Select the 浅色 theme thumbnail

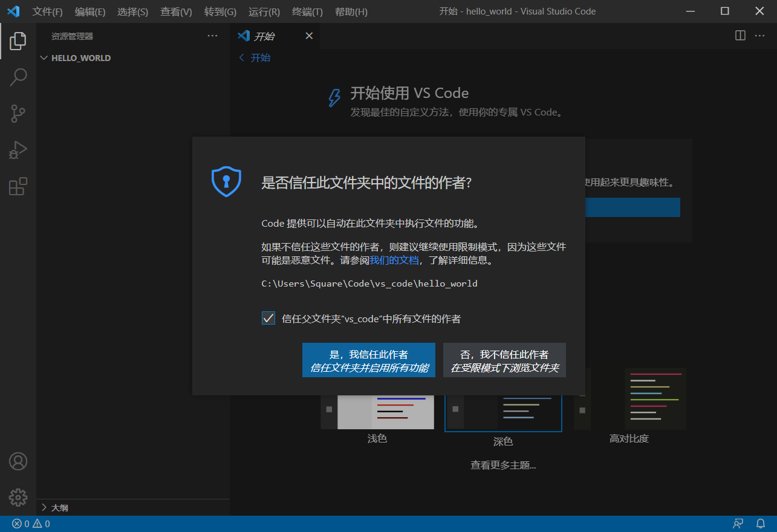coord(377,411)
